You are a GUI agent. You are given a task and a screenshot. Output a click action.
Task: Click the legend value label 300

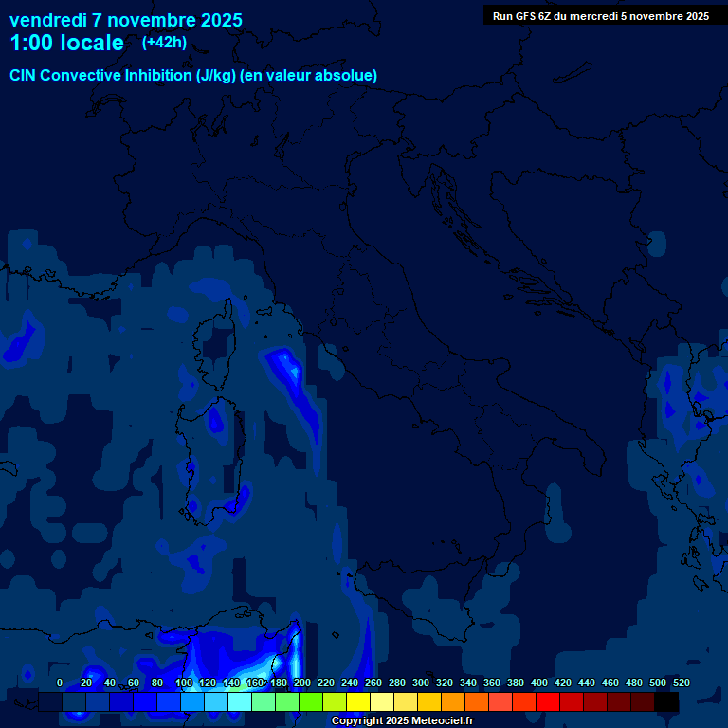coord(420,682)
